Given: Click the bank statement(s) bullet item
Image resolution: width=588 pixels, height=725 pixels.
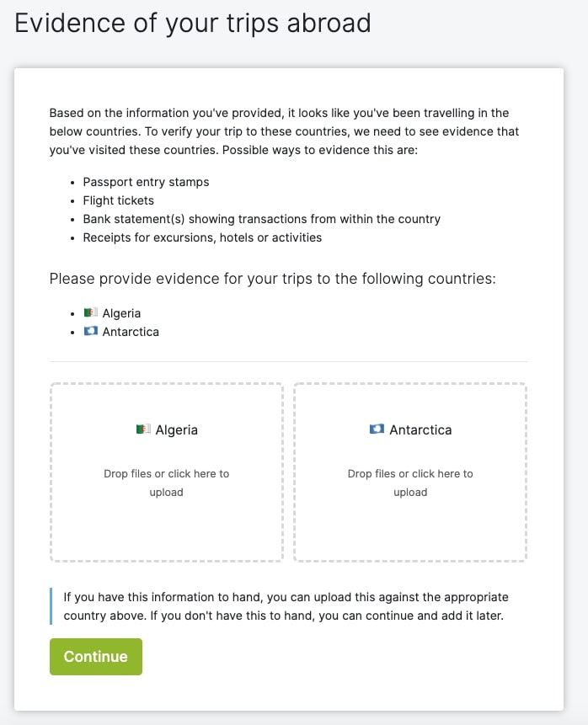Looking at the screenshot, I should tap(261, 219).
